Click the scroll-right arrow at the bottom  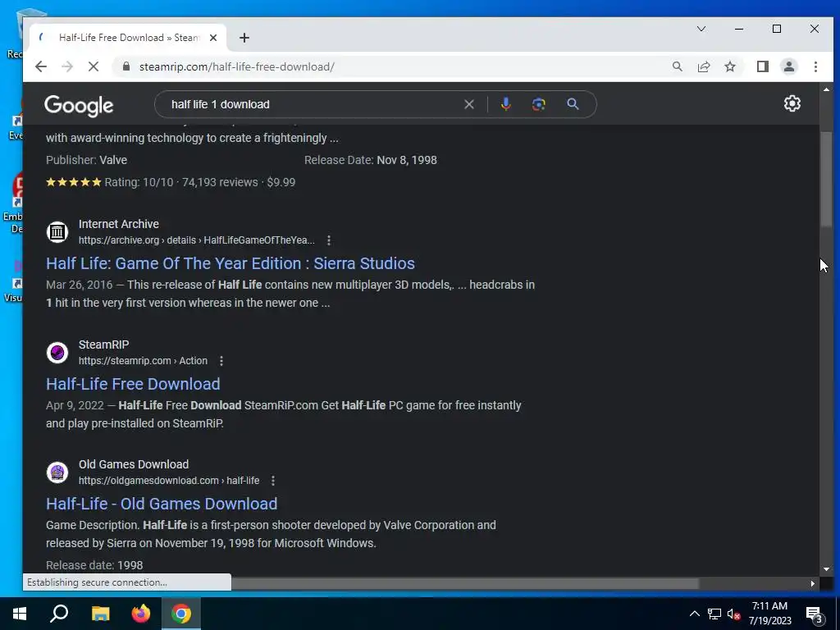click(x=813, y=583)
